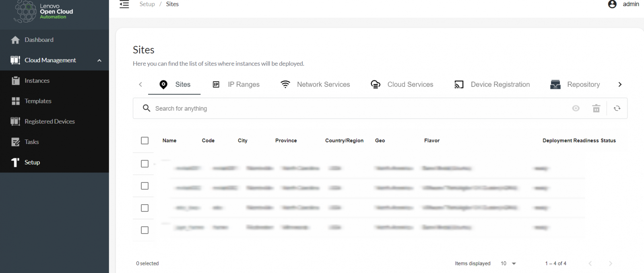
Task: Click the Sites breadcrumb
Action: point(172,4)
